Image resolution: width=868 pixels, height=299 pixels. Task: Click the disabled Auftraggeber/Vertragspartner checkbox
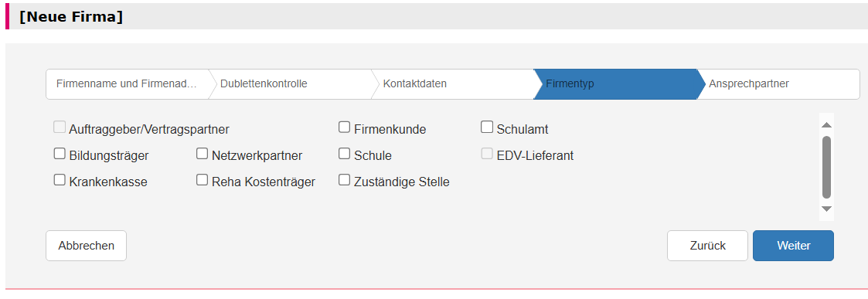pos(60,127)
